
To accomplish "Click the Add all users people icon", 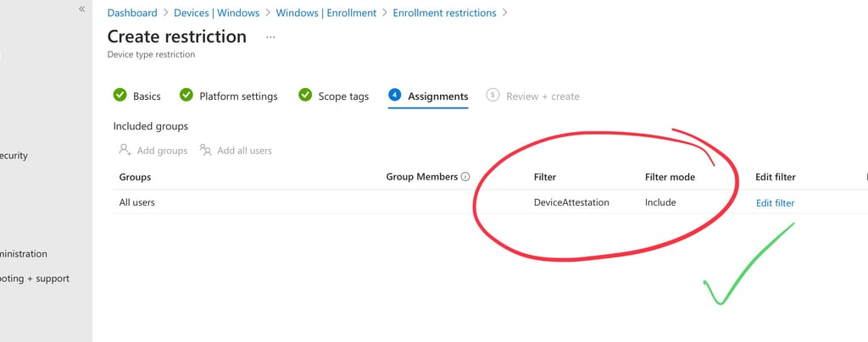I will [x=205, y=150].
